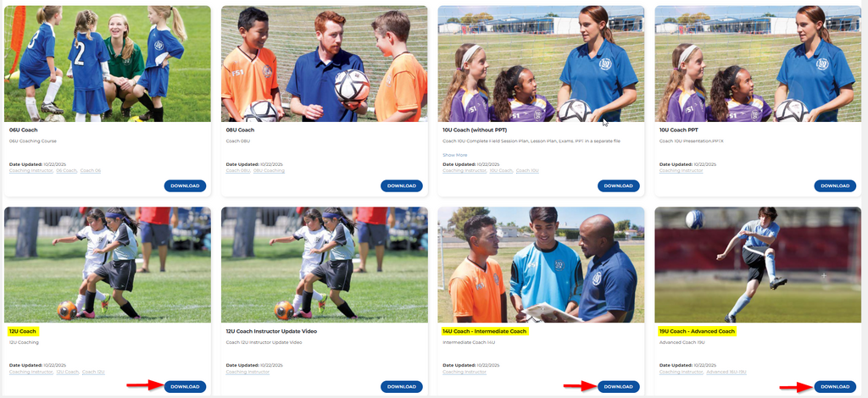The height and width of the screenshot is (398, 868).
Task: Download the 06U Coach course
Action: 185,185
